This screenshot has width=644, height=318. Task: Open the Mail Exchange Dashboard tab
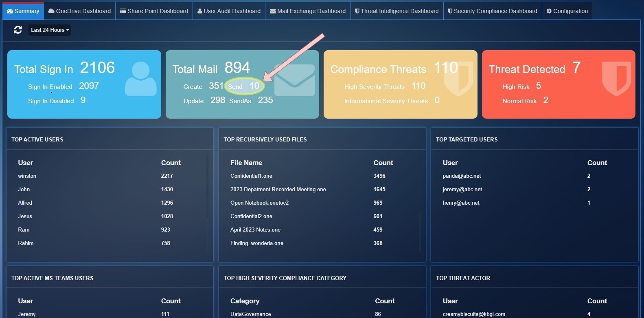[x=308, y=11]
